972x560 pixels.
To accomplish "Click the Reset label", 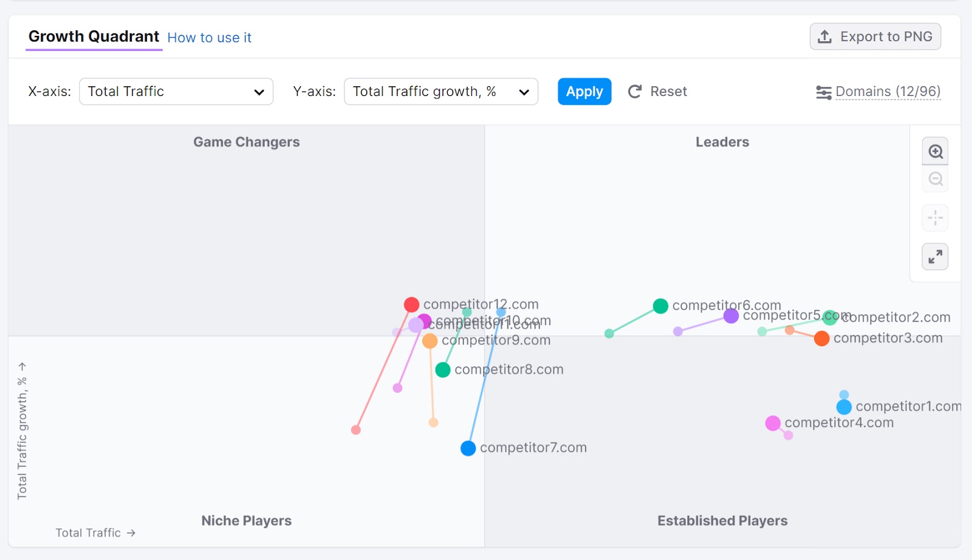I will click(668, 91).
